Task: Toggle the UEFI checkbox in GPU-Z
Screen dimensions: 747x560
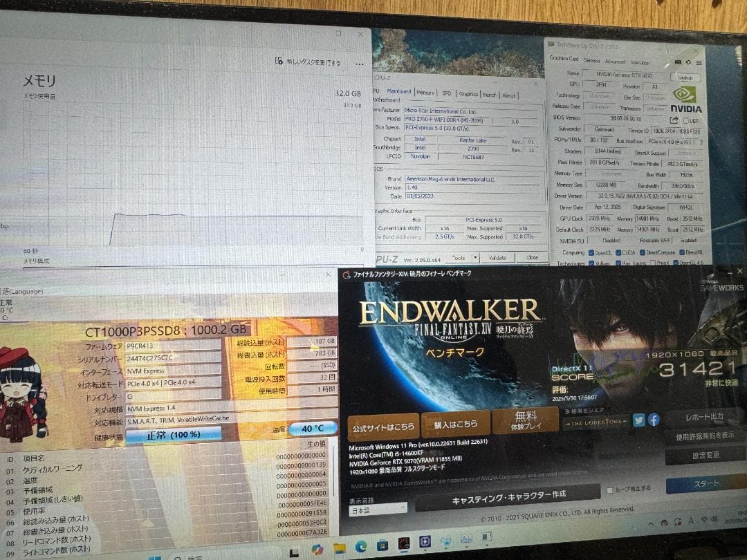Action: pyautogui.click(x=686, y=120)
